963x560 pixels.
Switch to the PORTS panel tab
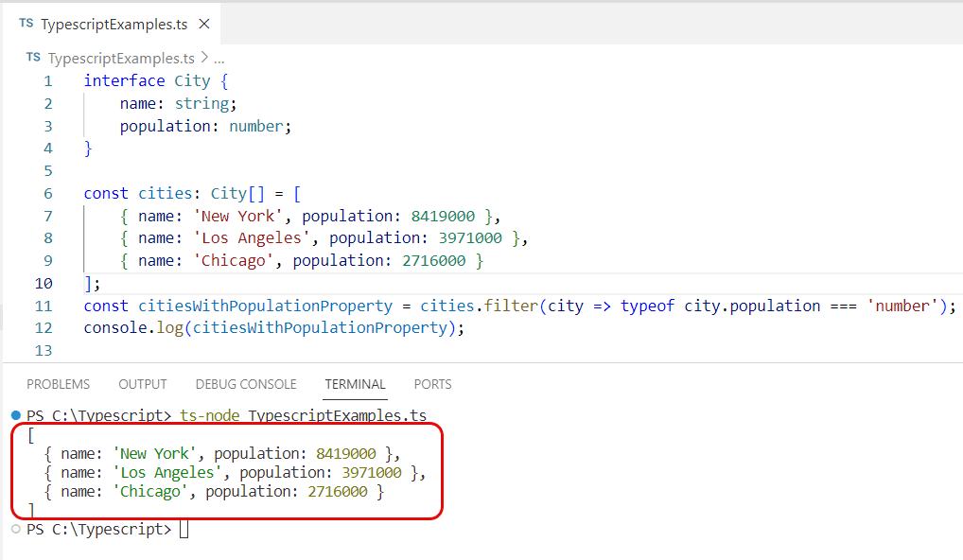(x=432, y=384)
